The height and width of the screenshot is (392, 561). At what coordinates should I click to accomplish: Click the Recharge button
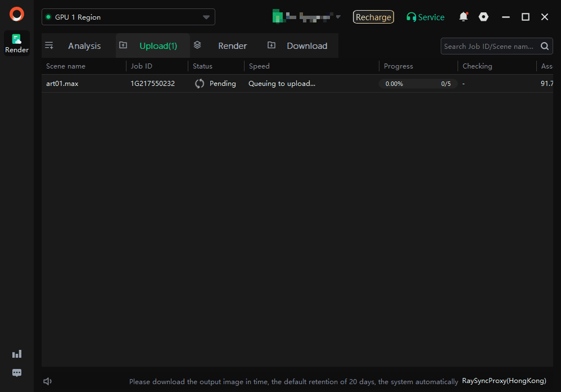click(x=373, y=17)
